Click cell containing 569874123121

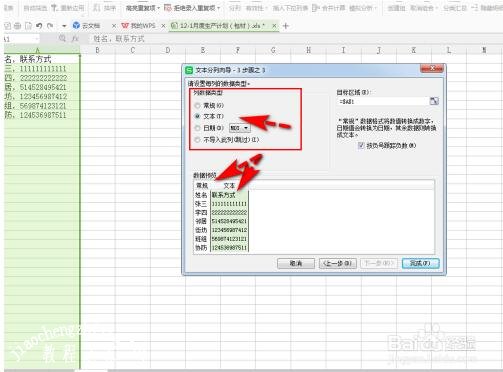tap(41, 106)
